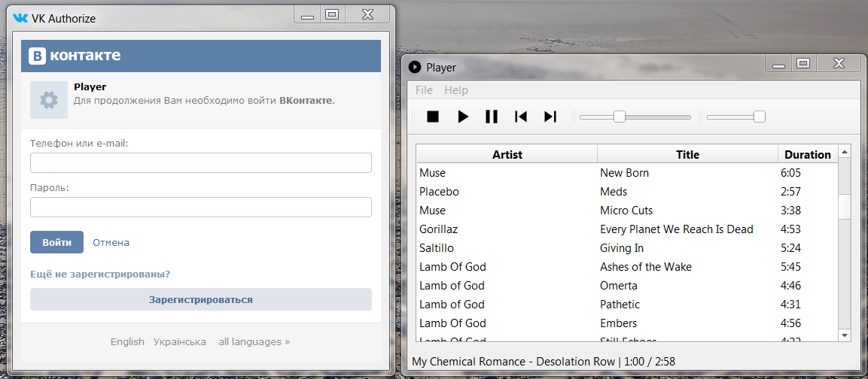Click the ВКонтакте bold link in description
This screenshot has height=379, width=868.
tap(306, 101)
